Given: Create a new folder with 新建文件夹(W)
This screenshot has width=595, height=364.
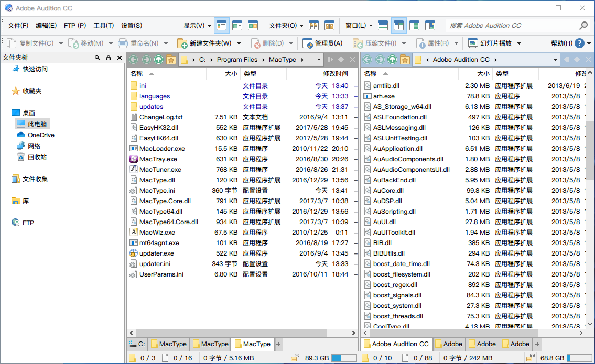Looking at the screenshot, I should (x=205, y=43).
